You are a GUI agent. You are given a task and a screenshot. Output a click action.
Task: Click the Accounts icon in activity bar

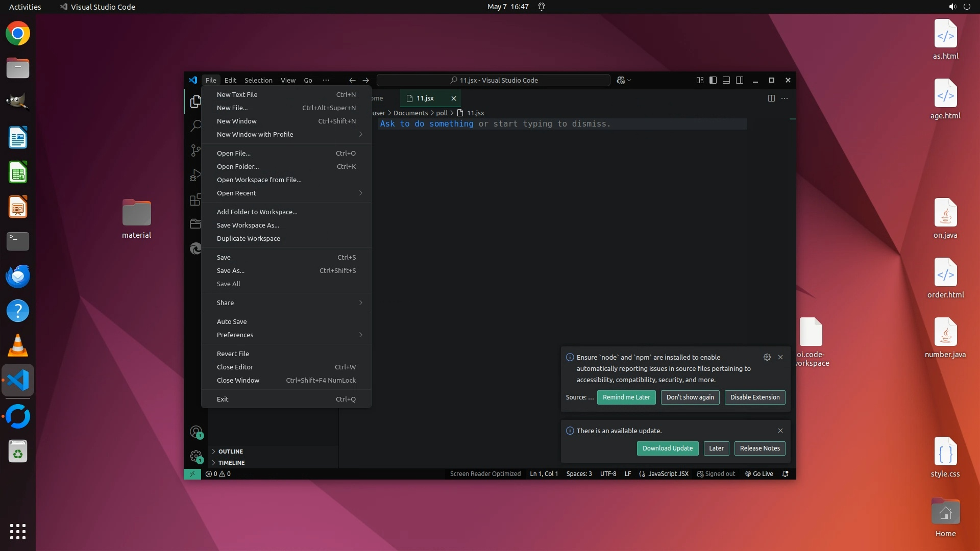pyautogui.click(x=196, y=432)
